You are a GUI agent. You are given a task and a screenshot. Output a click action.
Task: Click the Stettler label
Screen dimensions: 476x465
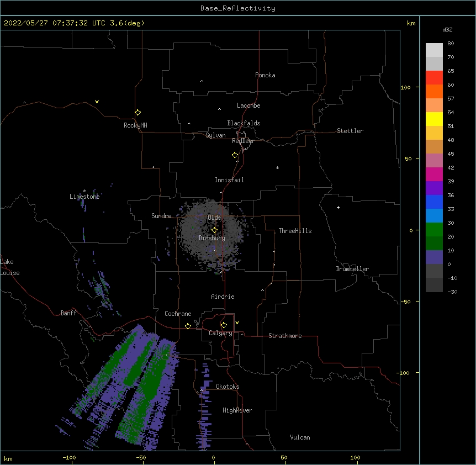(350, 131)
